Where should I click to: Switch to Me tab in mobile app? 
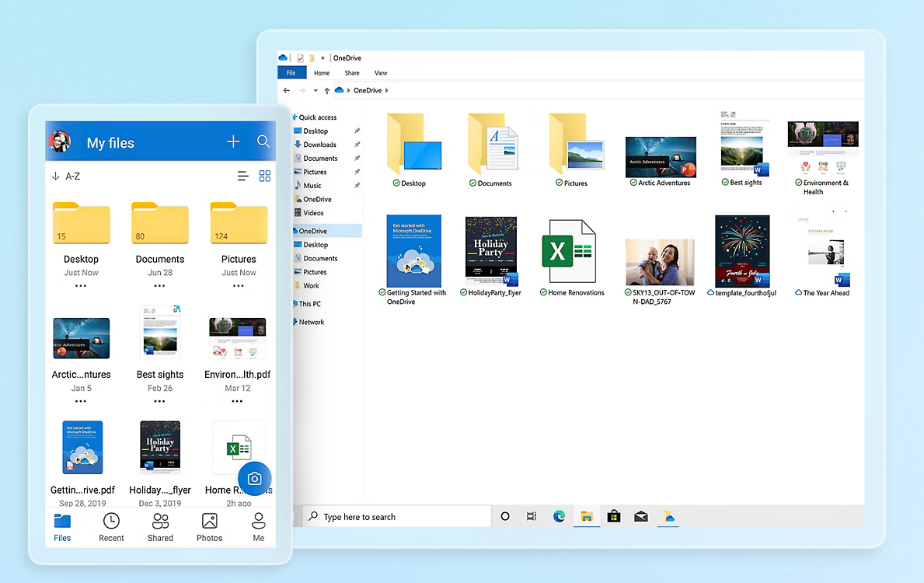pyautogui.click(x=258, y=527)
